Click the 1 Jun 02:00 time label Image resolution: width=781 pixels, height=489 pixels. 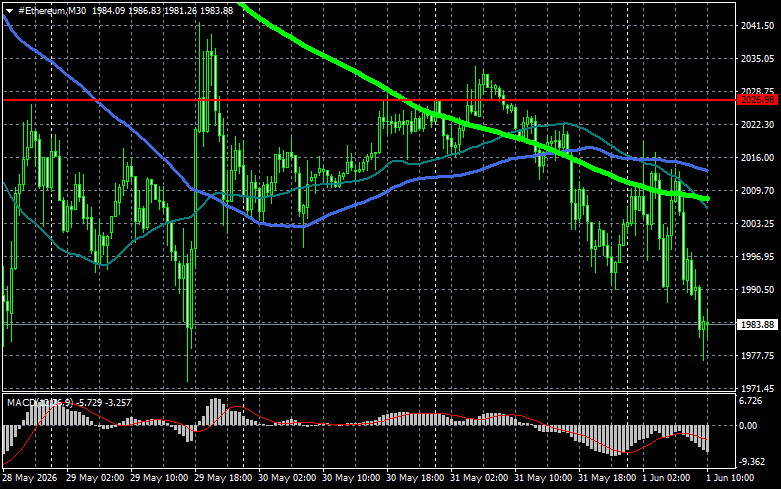pos(666,478)
